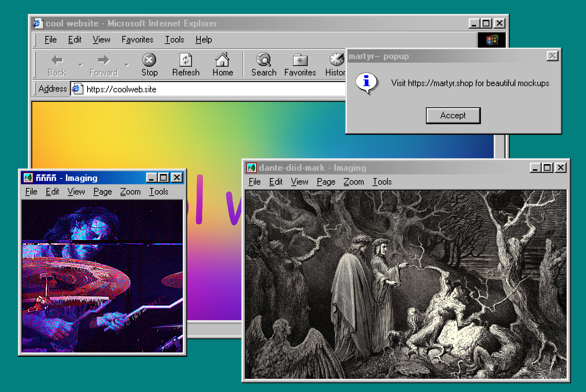Minimize the Internet Explorer window
The height and width of the screenshot is (392, 586).
[x=474, y=23]
